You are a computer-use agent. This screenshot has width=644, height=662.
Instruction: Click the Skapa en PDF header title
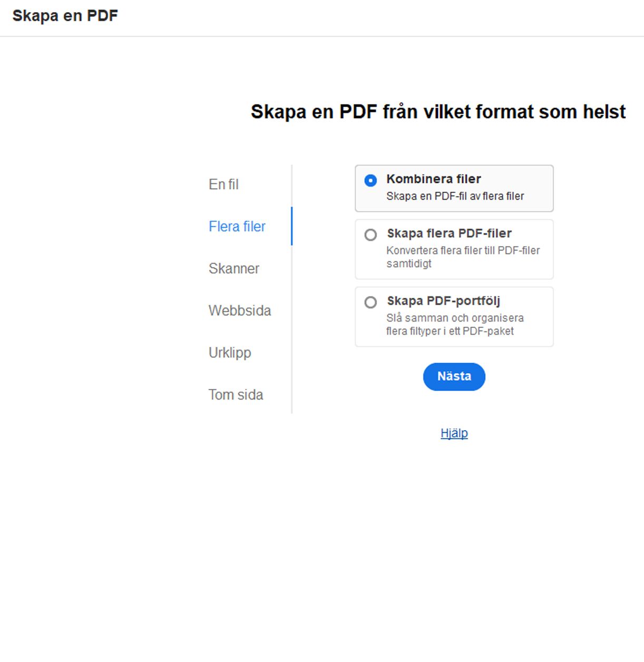click(x=65, y=15)
